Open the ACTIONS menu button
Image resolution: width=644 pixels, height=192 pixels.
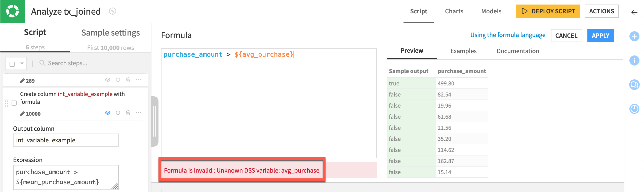tap(602, 11)
